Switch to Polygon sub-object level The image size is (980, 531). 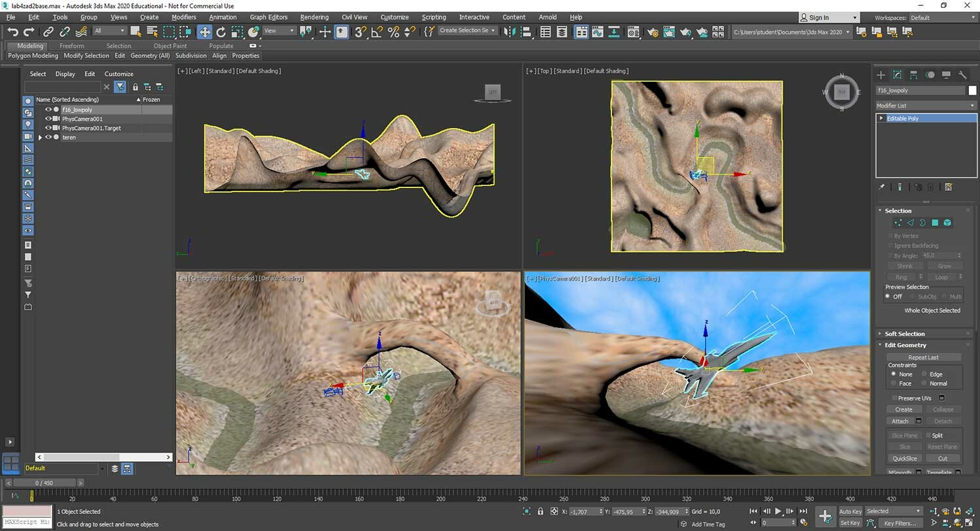tap(935, 223)
